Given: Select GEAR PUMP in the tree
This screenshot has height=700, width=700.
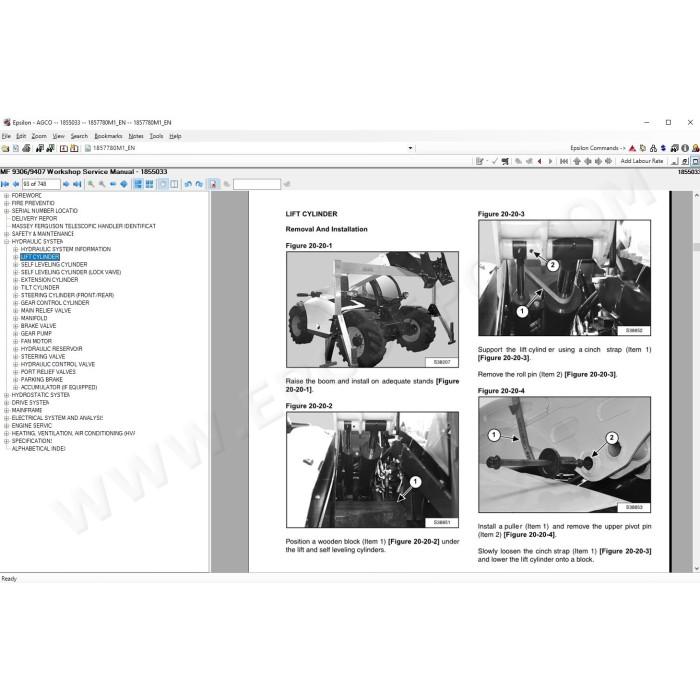Looking at the screenshot, I should (x=36, y=334).
